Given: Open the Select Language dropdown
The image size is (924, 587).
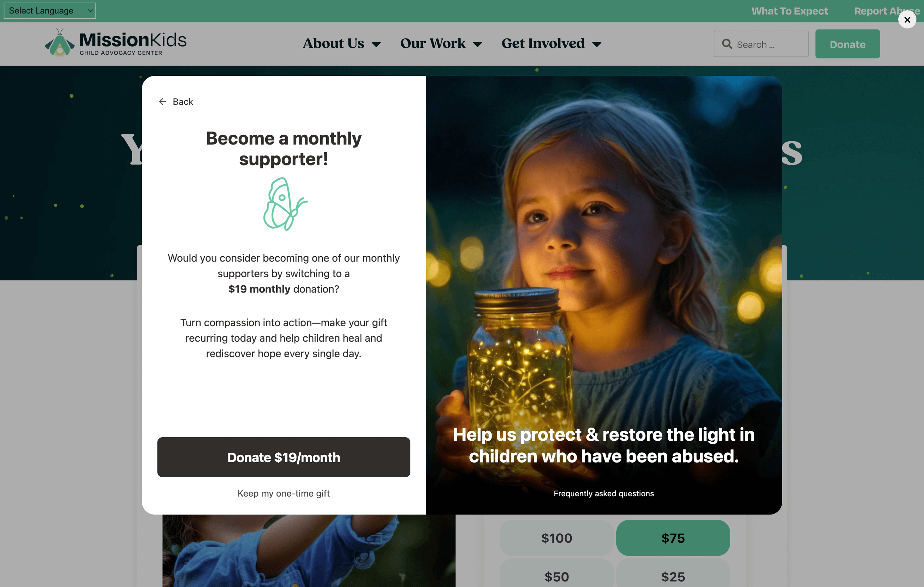Looking at the screenshot, I should point(50,11).
